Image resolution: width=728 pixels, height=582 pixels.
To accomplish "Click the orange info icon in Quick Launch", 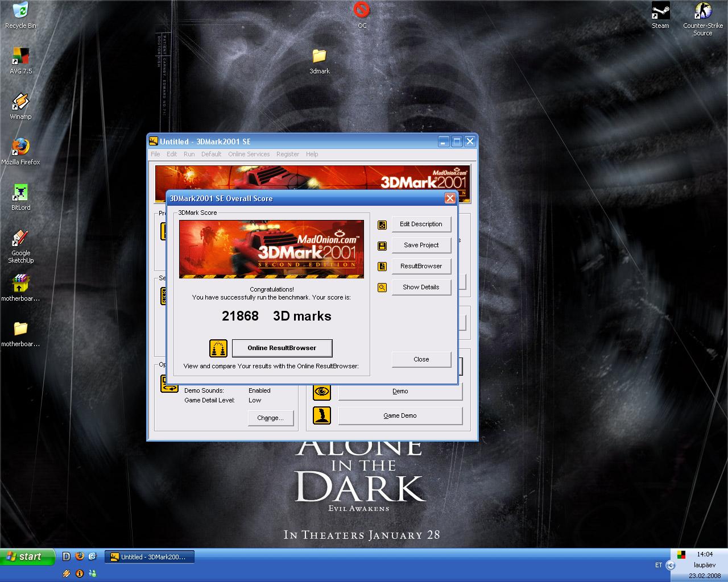I will 80,573.
